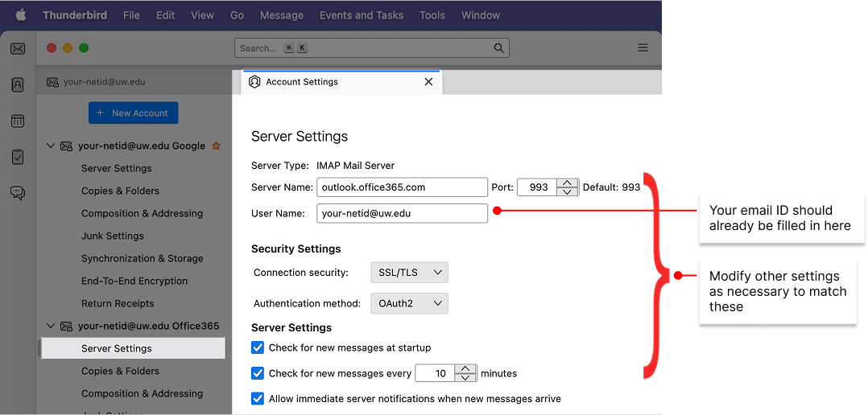Click the Server Settings page heading
This screenshot has width=868, height=415.
[x=300, y=136]
